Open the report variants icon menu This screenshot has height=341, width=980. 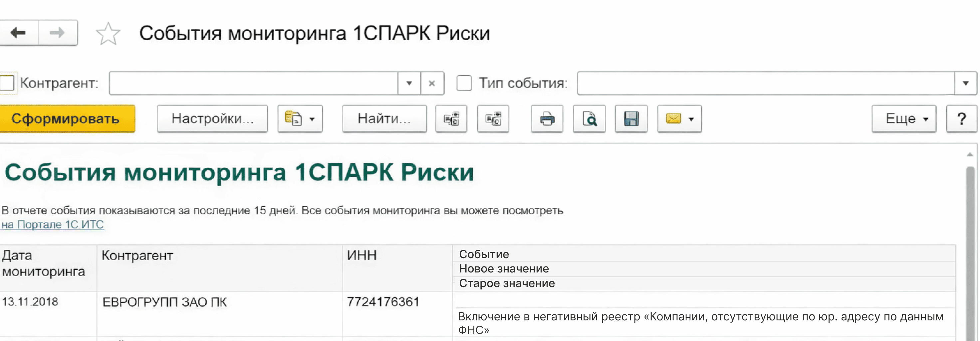pyautogui.click(x=300, y=119)
